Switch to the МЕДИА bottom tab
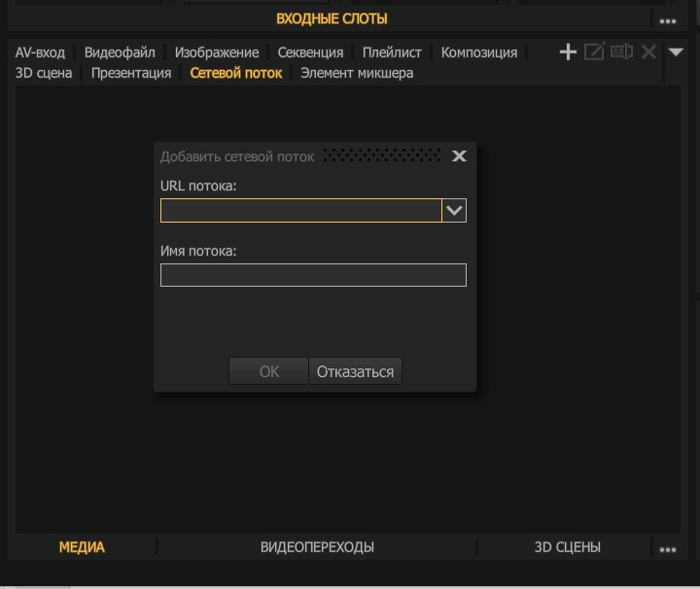700x589 pixels. tap(82, 547)
